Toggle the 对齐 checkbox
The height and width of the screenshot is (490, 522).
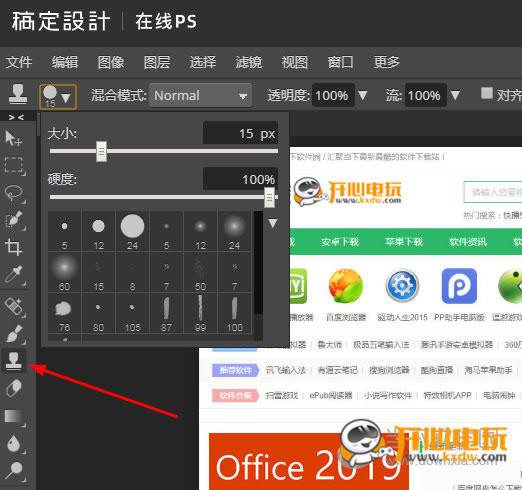coord(486,93)
